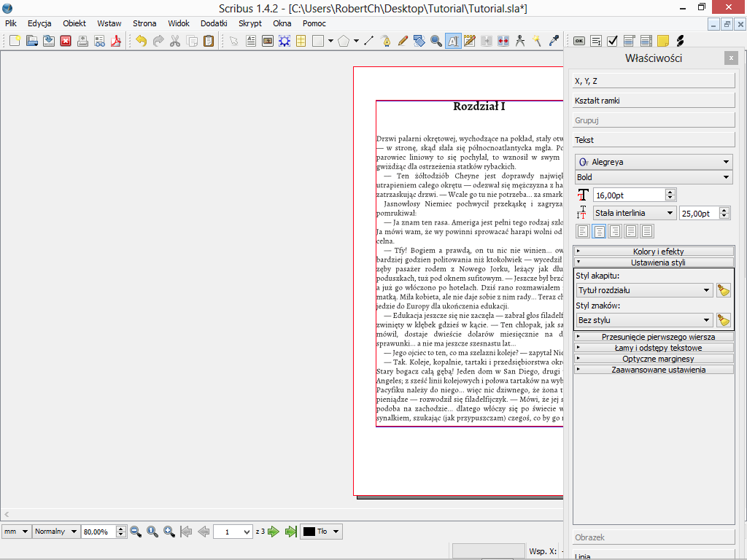
Task: Click the black Tło layer color selector
Action: (321, 532)
